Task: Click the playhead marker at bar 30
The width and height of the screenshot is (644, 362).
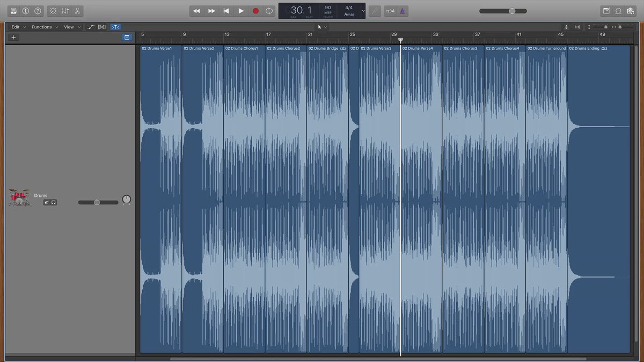Action: point(400,40)
